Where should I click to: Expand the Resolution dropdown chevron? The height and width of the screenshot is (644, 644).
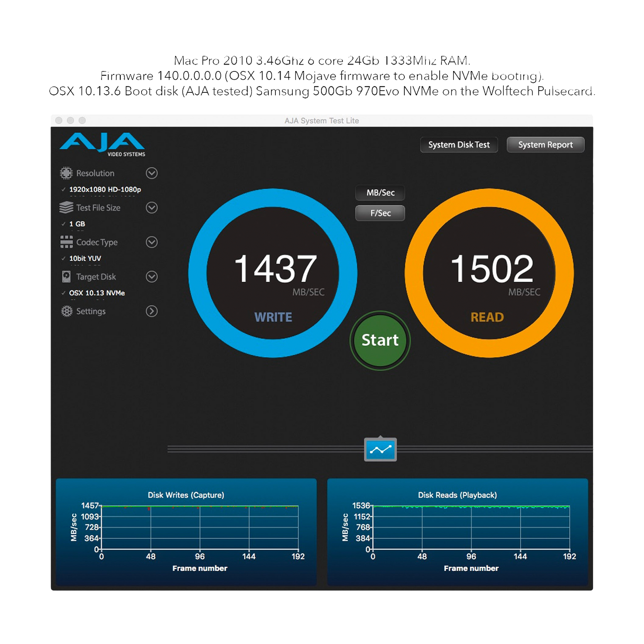click(152, 173)
